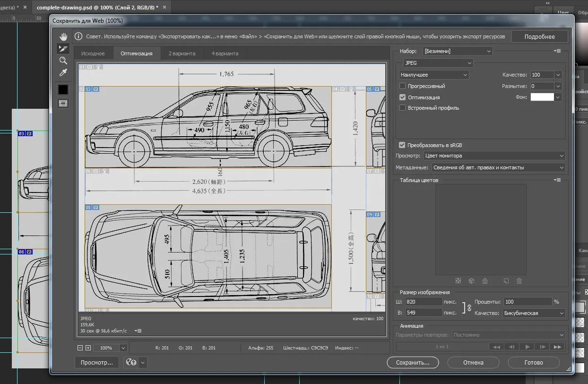The width and height of the screenshot is (588, 384).
Task: Click the Отмена button
Action: 473,363
